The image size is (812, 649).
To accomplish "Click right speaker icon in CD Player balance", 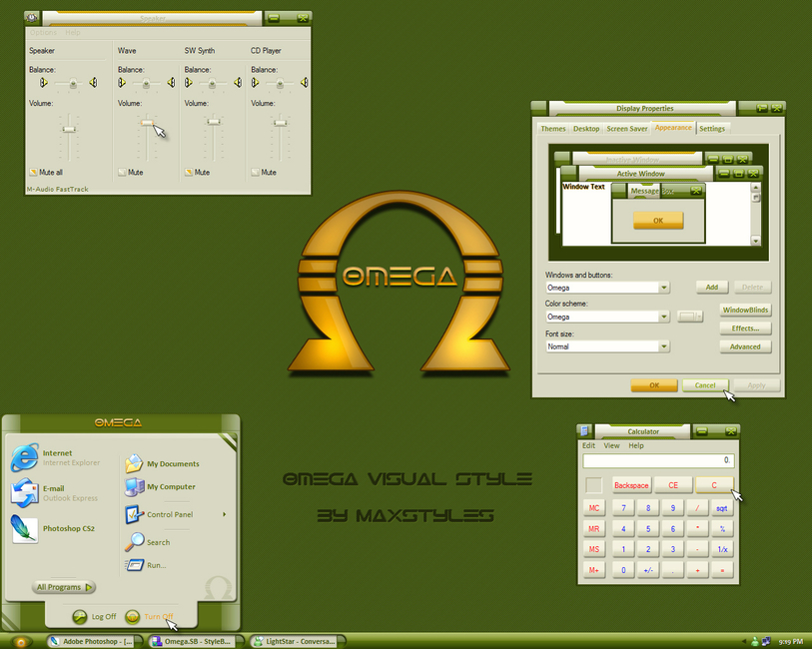I will pyautogui.click(x=305, y=82).
